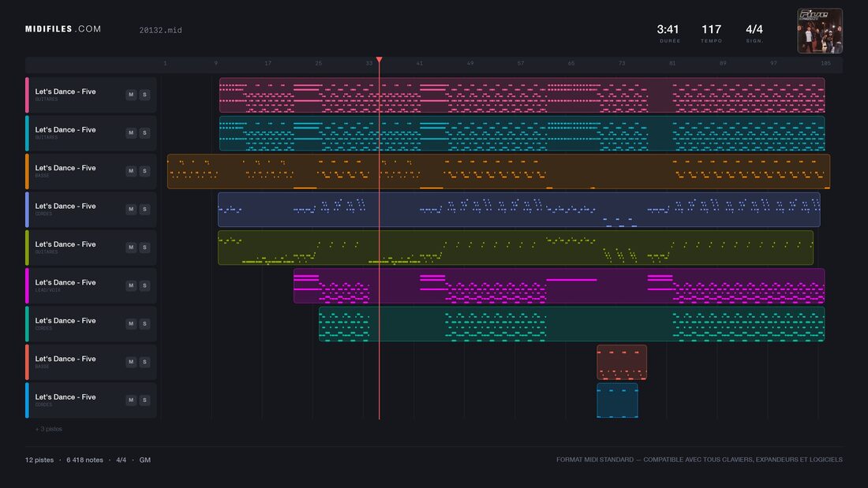Click '12 pistes' in the footer
This screenshot has height=488, width=868.
pyautogui.click(x=39, y=460)
